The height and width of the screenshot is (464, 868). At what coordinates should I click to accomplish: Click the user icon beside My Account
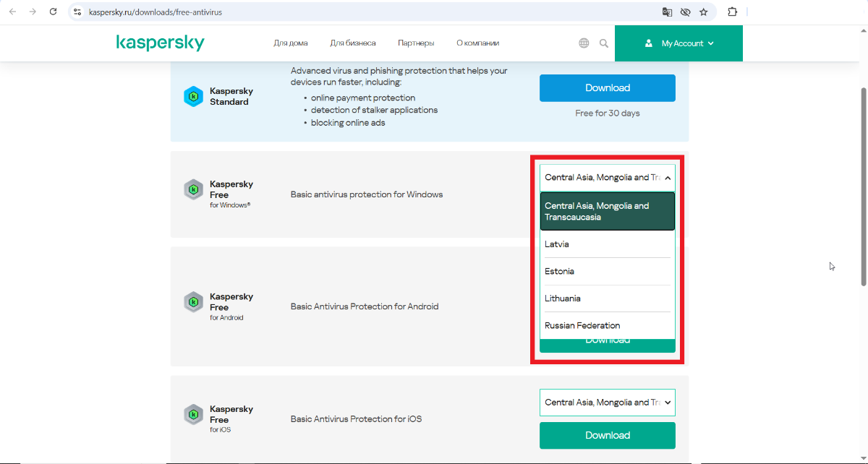coord(649,43)
